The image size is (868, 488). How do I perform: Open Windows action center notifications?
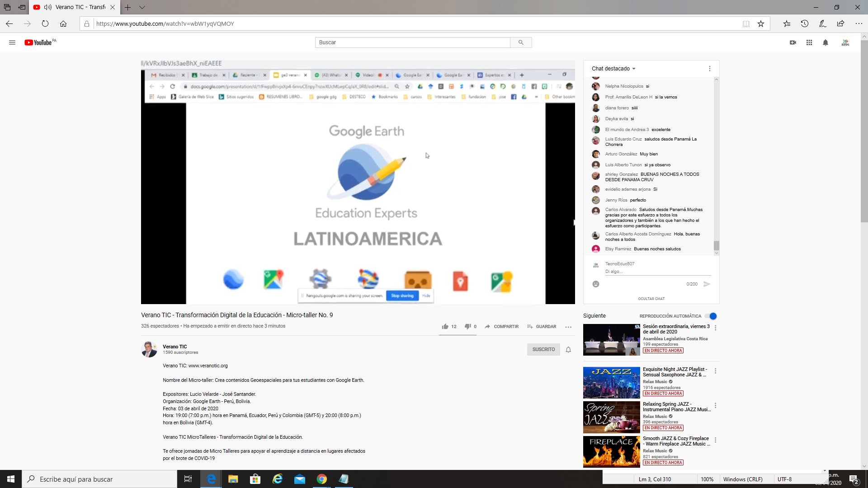[854, 479]
